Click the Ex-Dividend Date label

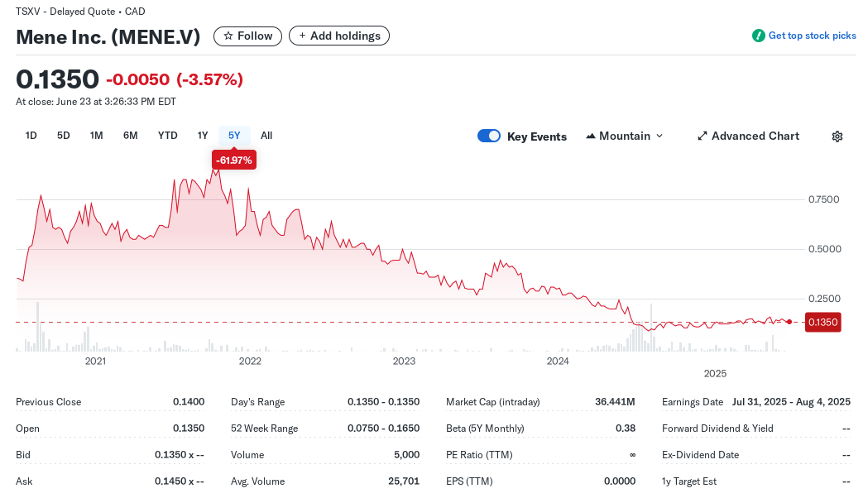(700, 455)
